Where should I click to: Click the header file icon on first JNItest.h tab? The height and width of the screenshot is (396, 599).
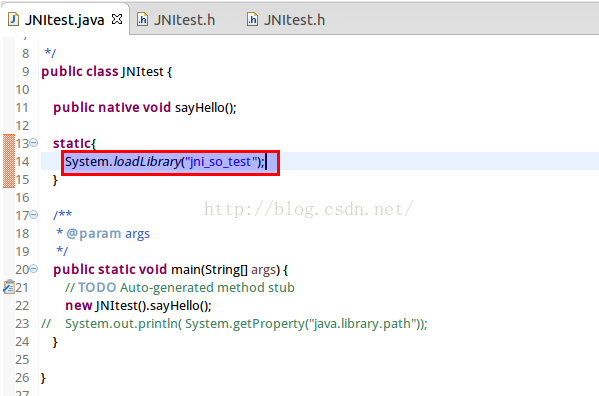pyautogui.click(x=142, y=19)
